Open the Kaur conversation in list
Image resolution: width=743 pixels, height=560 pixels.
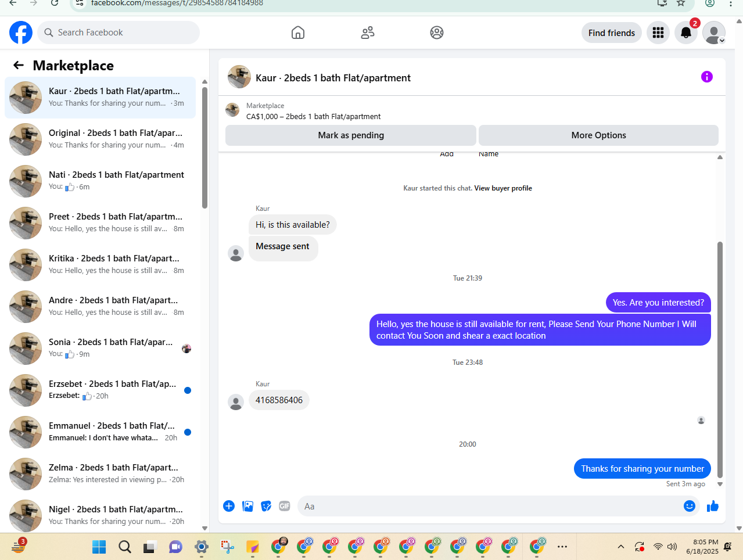tap(100, 97)
